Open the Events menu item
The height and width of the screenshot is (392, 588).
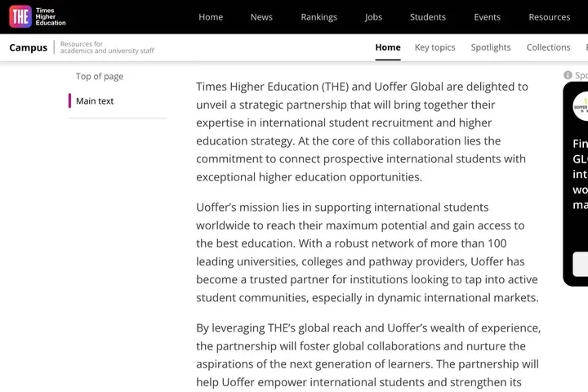click(x=487, y=17)
